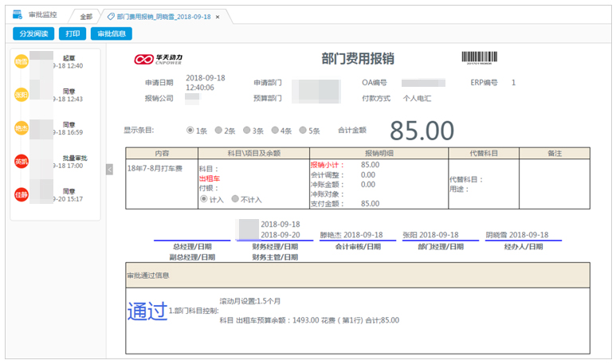This screenshot has height=364, width=616.
Task: Select the 3条 display radio button
Action: pos(247,130)
